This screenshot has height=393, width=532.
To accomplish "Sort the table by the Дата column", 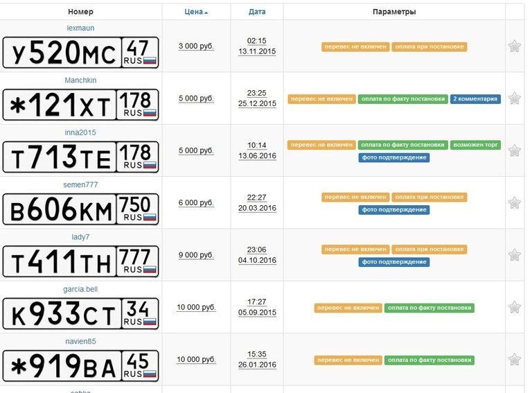I will [x=257, y=12].
